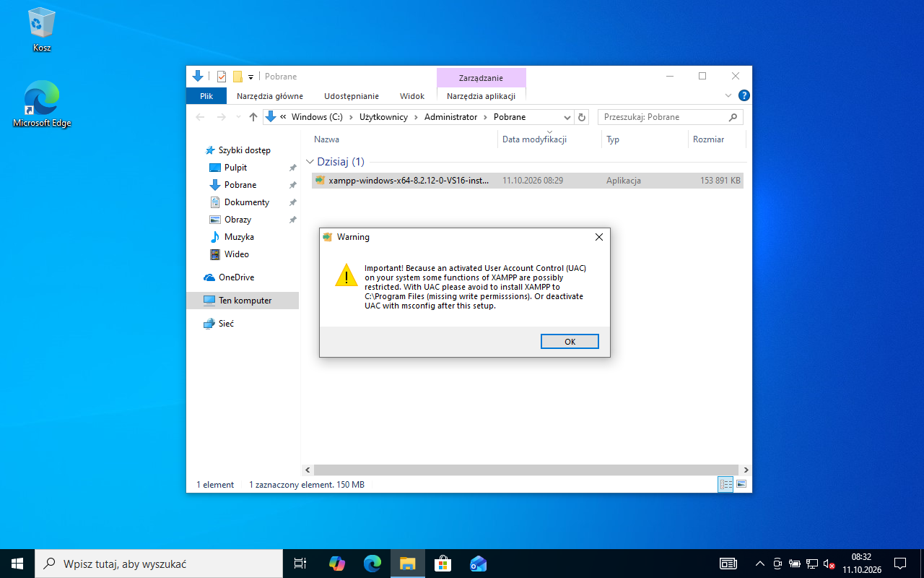Switch to large icons view in the status bar
924x578 pixels.
[741, 484]
